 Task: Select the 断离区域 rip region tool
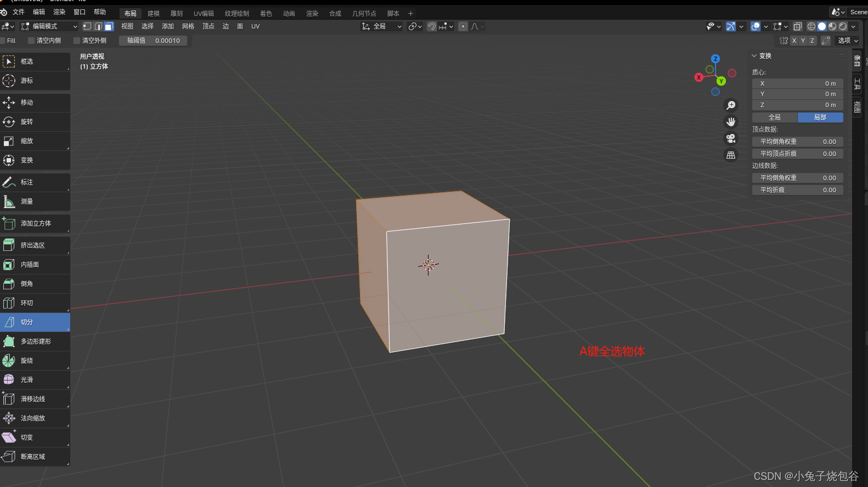(x=35, y=457)
